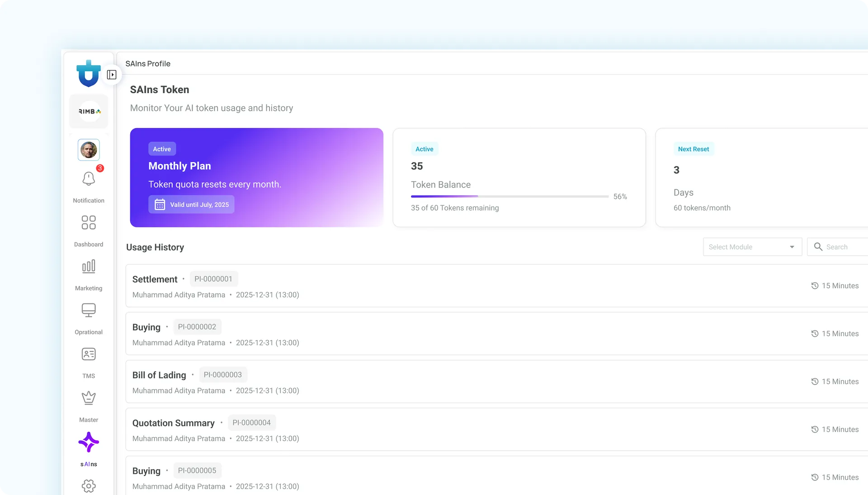Click the Next Reset badge
Image resolution: width=868 pixels, height=495 pixels.
[693, 149]
